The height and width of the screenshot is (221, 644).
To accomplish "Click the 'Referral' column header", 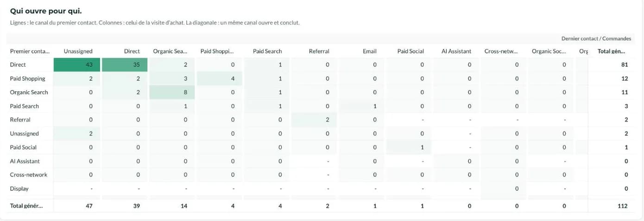I will pos(319,51).
